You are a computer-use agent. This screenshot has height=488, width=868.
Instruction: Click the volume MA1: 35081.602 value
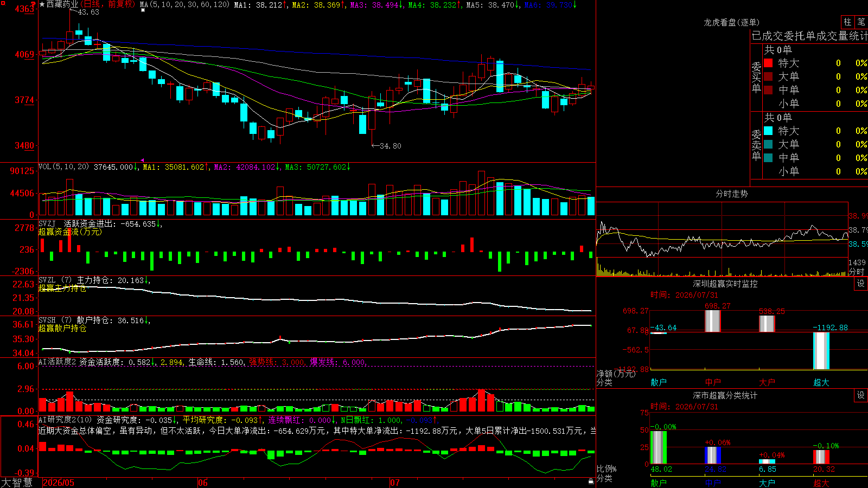(x=176, y=168)
